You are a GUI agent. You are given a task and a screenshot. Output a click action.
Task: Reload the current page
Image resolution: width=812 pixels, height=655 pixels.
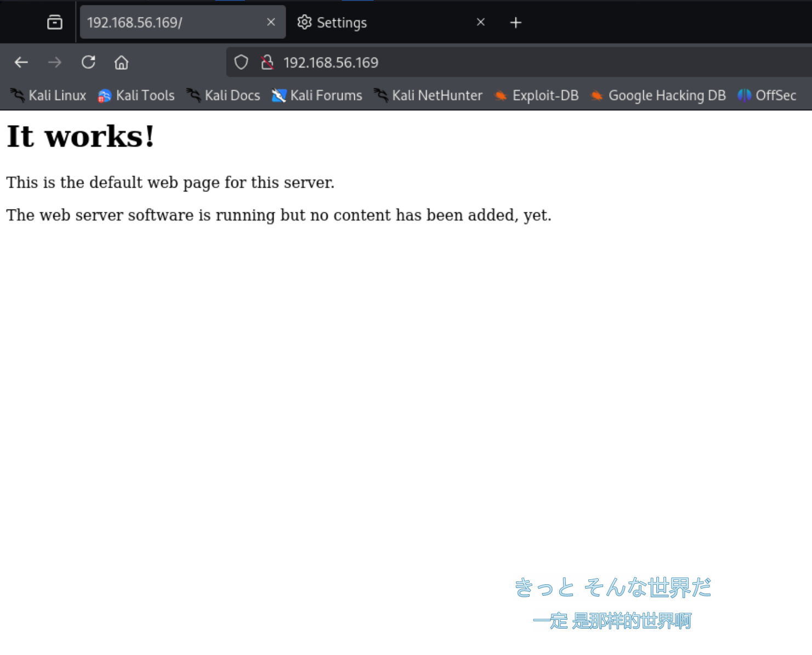pos(88,63)
